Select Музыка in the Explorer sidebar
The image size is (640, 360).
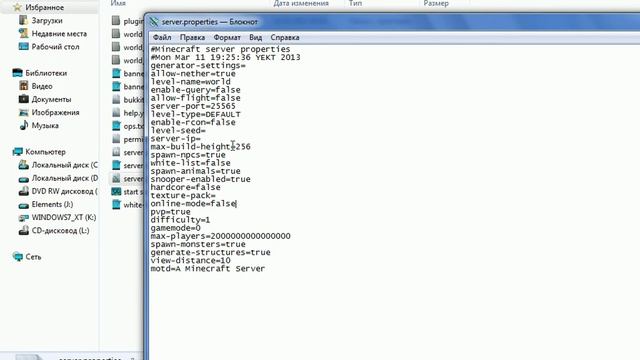(x=45, y=125)
